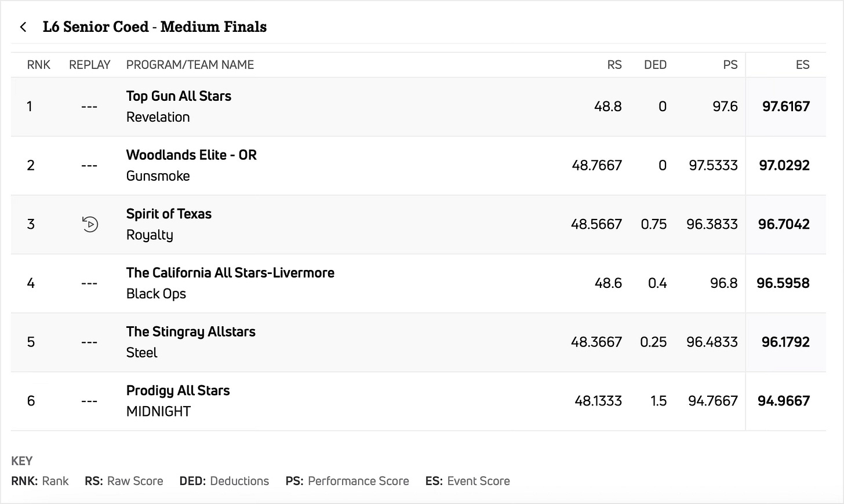This screenshot has height=504, width=844.
Task: Click the MIDNIGHT team name
Action: (x=158, y=411)
